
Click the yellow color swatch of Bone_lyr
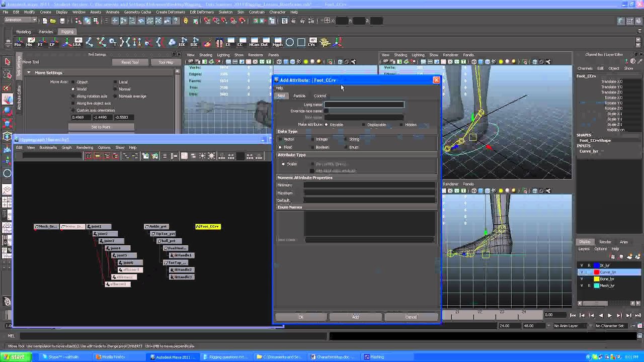point(597,279)
